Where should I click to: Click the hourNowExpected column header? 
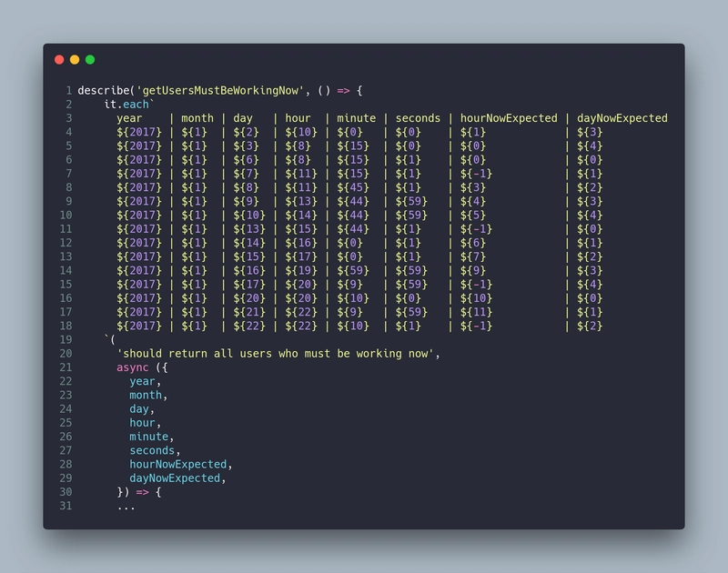509,118
